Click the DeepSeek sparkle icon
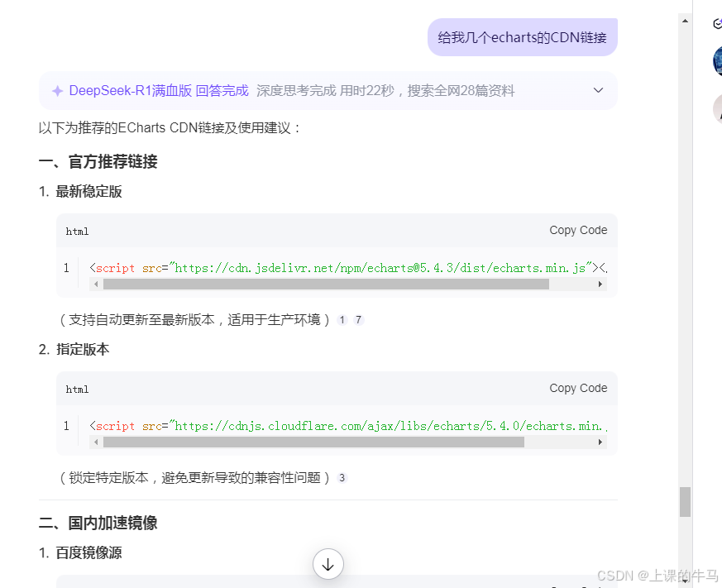 57,91
